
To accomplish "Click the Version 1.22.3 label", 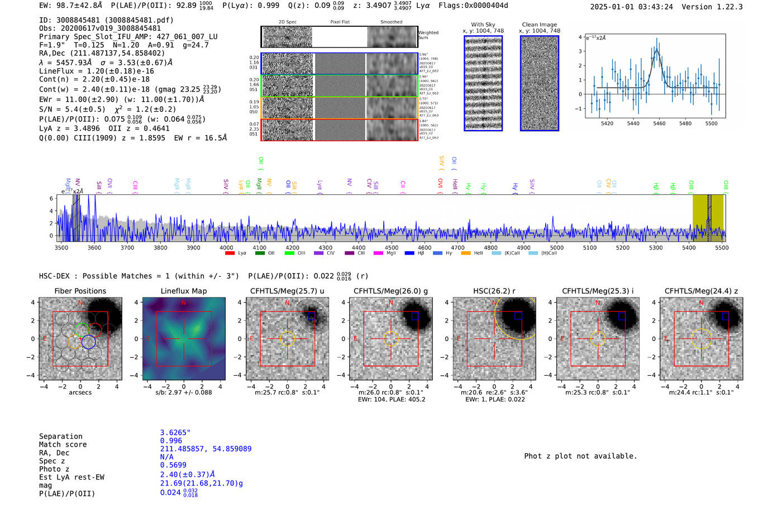I will [x=712, y=7].
